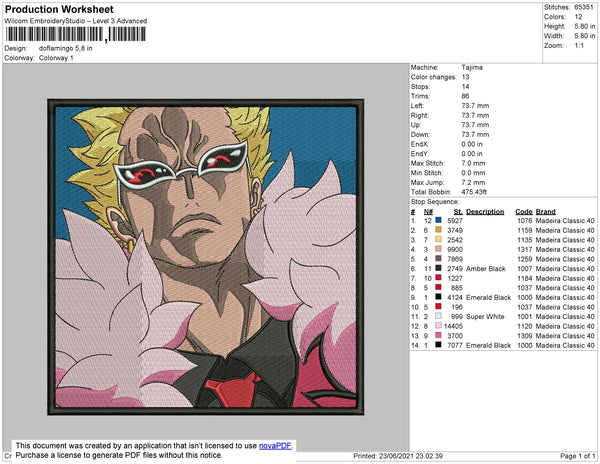600x464 pixels.
Task: Click the barcode under Production Worksheet
Action: (75, 34)
